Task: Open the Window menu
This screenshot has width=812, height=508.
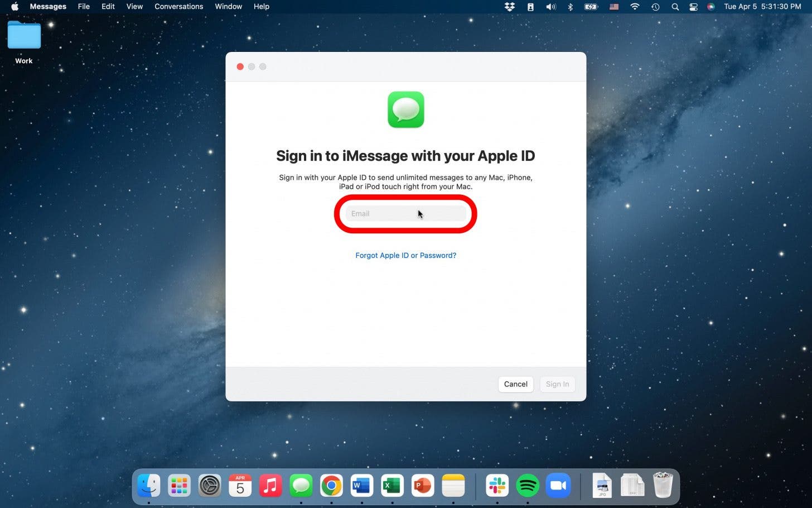Action: (228, 7)
